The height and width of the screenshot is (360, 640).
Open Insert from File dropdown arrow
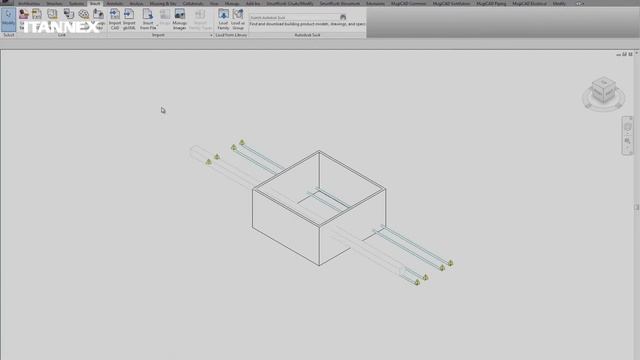tap(157, 26)
